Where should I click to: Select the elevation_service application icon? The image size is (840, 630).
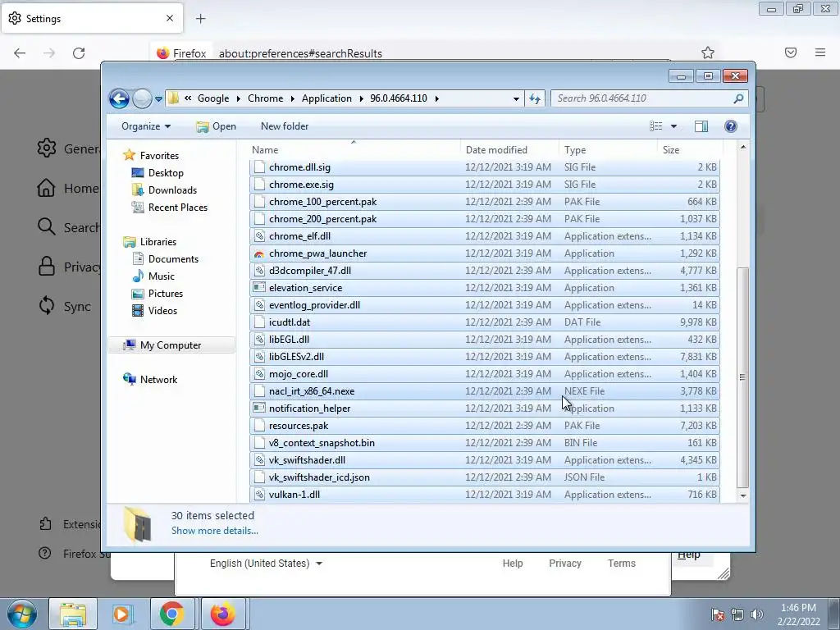259,288
